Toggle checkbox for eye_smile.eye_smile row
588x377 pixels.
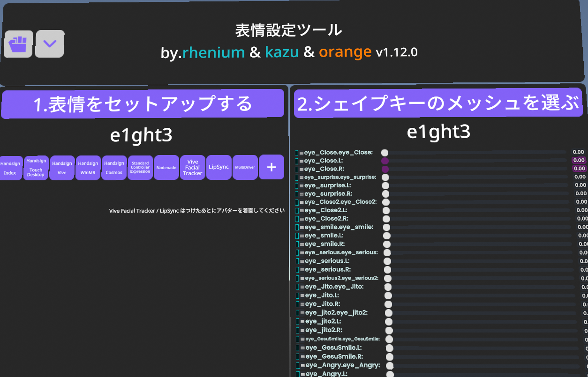point(297,228)
